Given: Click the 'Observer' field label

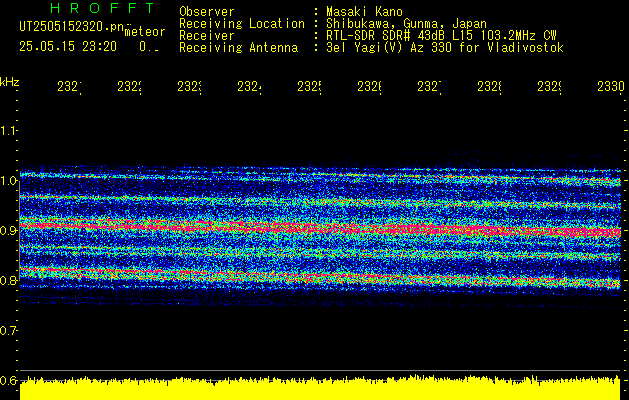Looking at the screenshot, I should [x=207, y=12].
